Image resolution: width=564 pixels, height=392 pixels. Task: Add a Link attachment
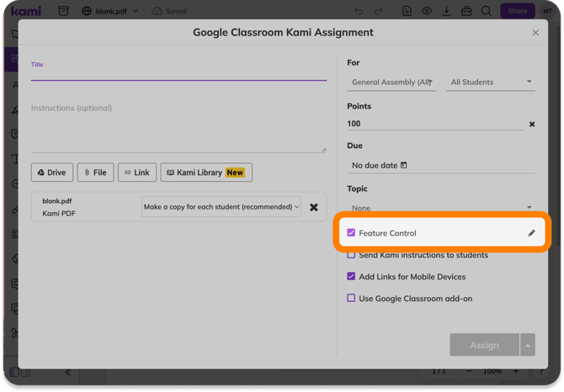click(x=137, y=172)
